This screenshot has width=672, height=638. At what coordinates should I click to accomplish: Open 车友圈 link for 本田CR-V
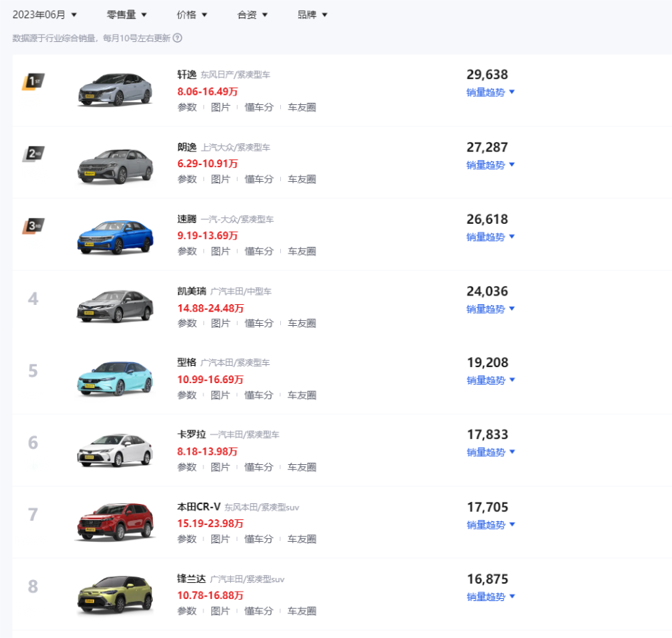302,539
